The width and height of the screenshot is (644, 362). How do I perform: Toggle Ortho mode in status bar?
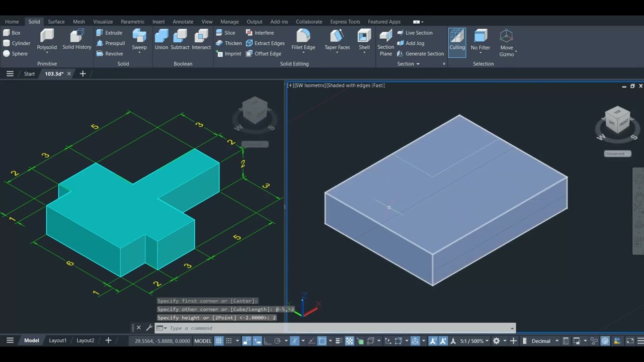tap(268, 341)
